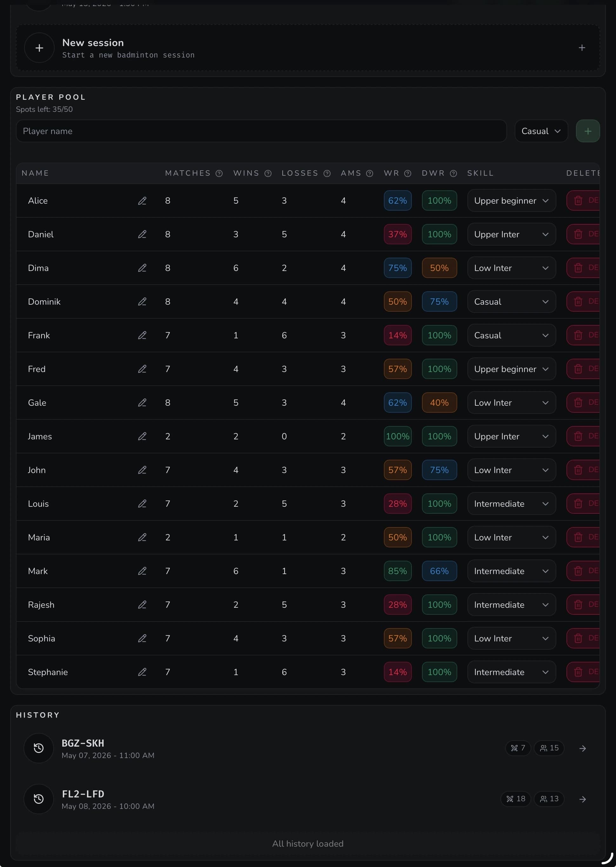Click the history clock icon for FL2-LFD
This screenshot has height=867, width=616.
click(39, 799)
